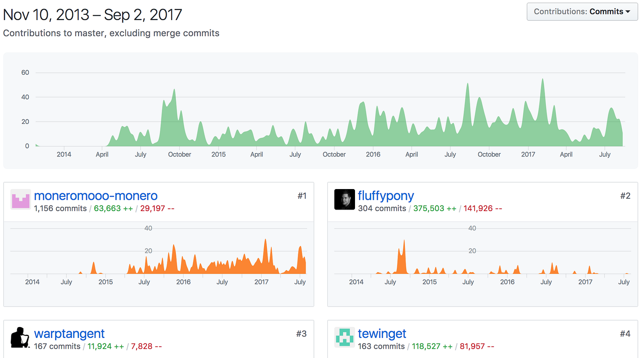Click the fluffypony avatar photo
This screenshot has height=358, width=644.
tap(345, 200)
